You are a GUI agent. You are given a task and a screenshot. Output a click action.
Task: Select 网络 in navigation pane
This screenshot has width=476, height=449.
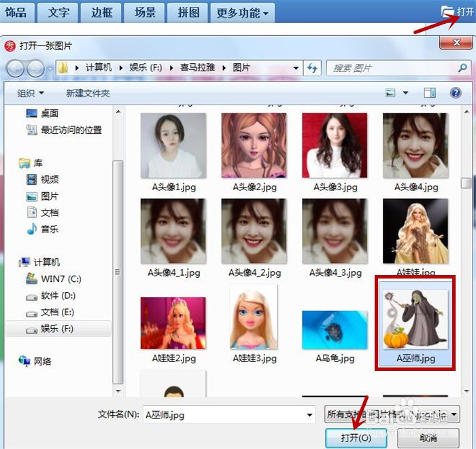pyautogui.click(x=35, y=361)
